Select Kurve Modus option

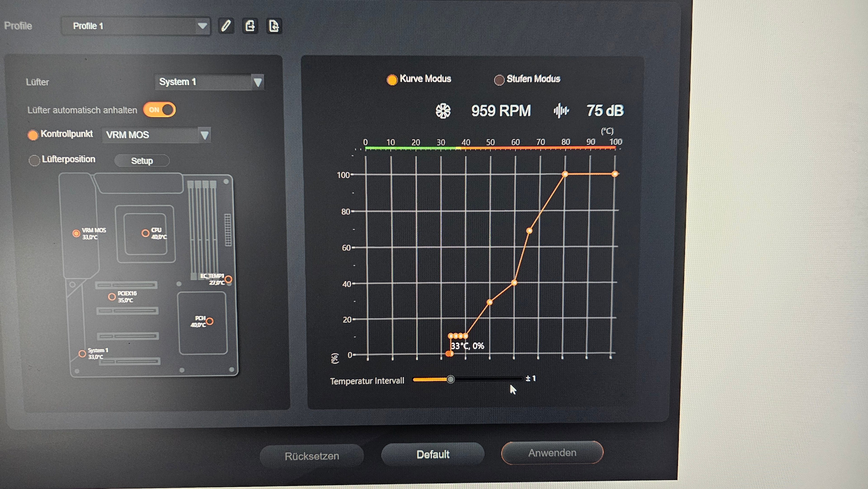tap(392, 80)
